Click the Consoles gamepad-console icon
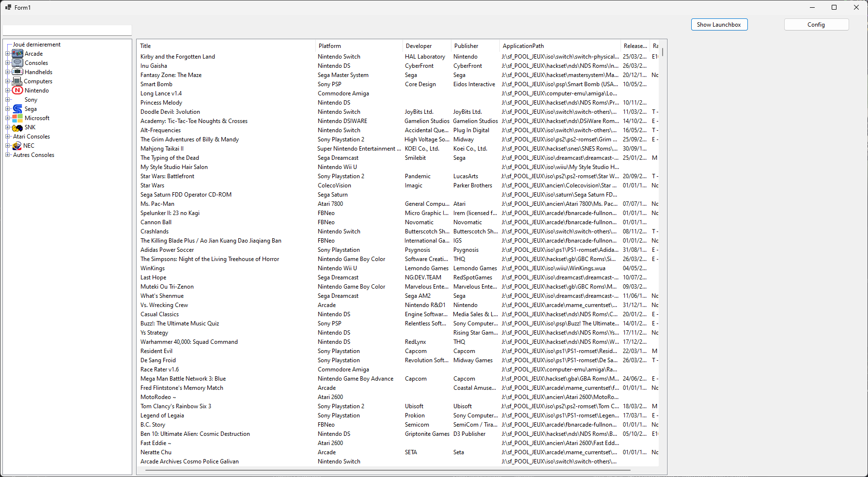This screenshot has width=868, height=477. [x=17, y=63]
